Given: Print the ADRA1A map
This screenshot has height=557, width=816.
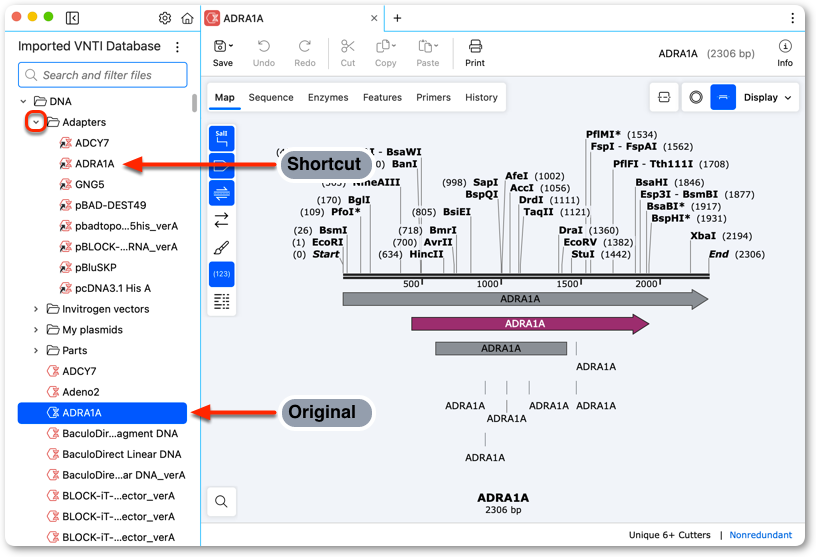Looking at the screenshot, I should point(475,53).
